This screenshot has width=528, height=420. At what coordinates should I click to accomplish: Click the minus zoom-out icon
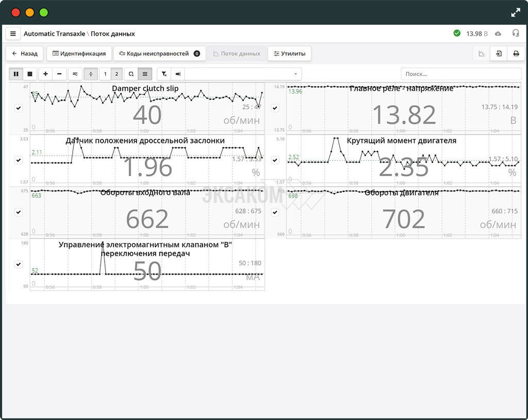[x=59, y=74]
